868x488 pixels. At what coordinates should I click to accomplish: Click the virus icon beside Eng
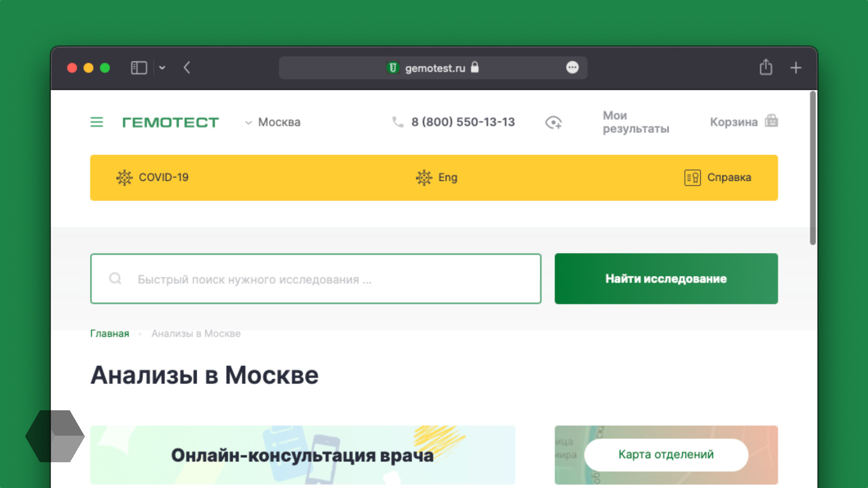point(424,178)
